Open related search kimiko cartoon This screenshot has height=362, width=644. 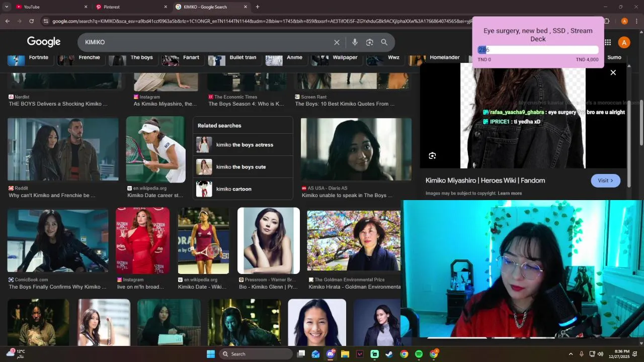pos(243,189)
